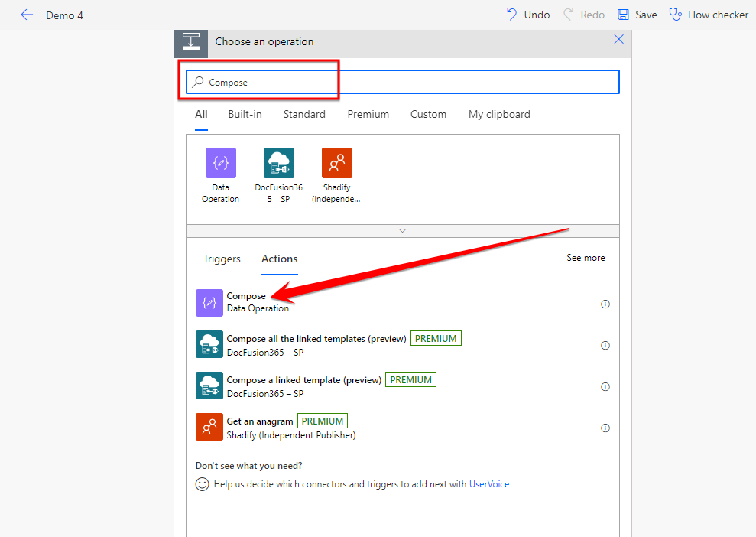Screen dimensions: 756x537
Task: Select the Data Operation connector icon
Action: coord(221,163)
